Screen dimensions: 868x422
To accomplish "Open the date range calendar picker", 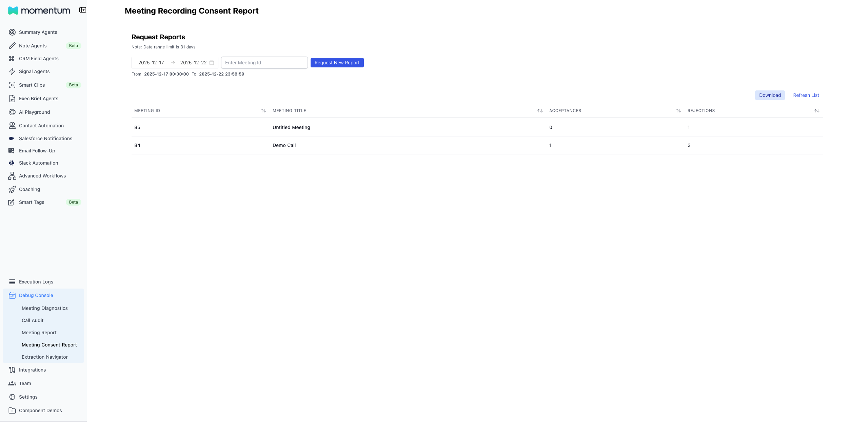I will point(211,62).
